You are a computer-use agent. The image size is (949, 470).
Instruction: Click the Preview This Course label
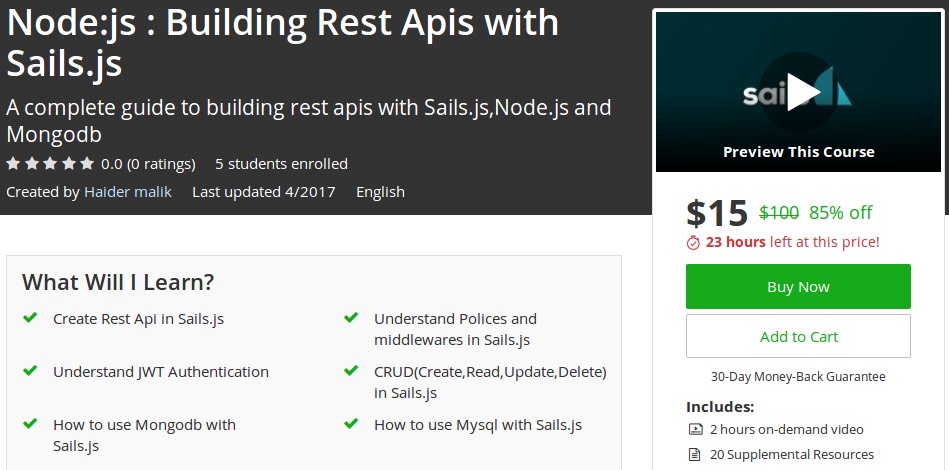(x=798, y=152)
